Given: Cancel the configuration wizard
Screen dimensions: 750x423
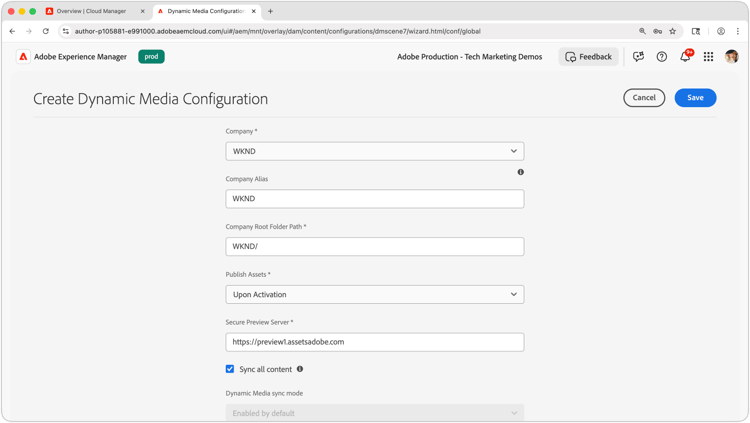Looking at the screenshot, I should (644, 98).
